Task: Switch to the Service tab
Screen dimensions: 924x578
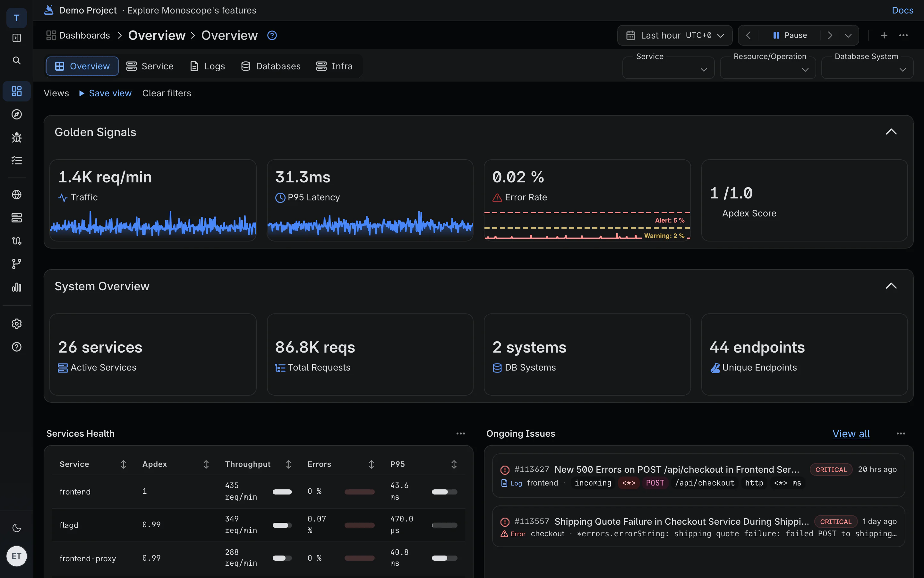Action: coord(150,66)
